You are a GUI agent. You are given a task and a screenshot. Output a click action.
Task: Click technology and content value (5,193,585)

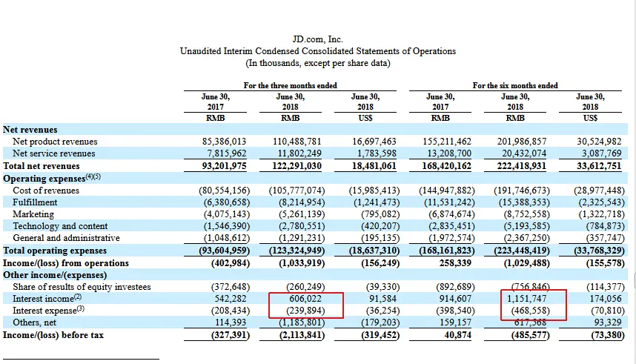click(x=526, y=226)
